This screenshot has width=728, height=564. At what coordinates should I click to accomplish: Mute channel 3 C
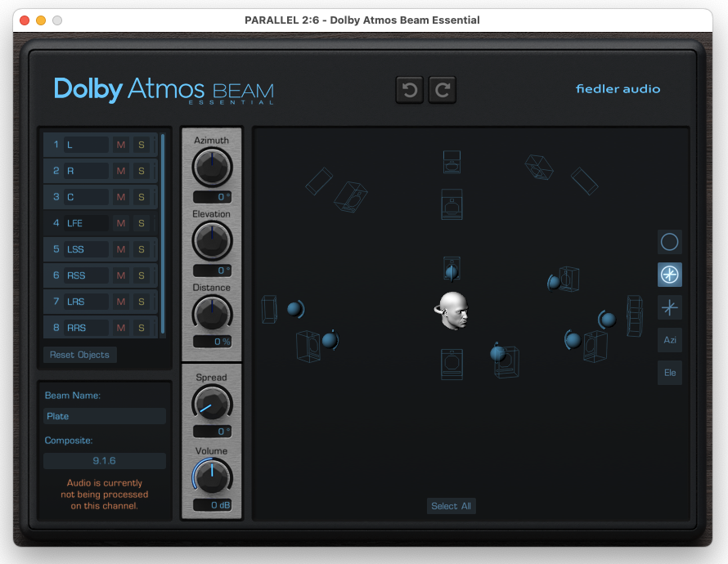[x=121, y=197]
